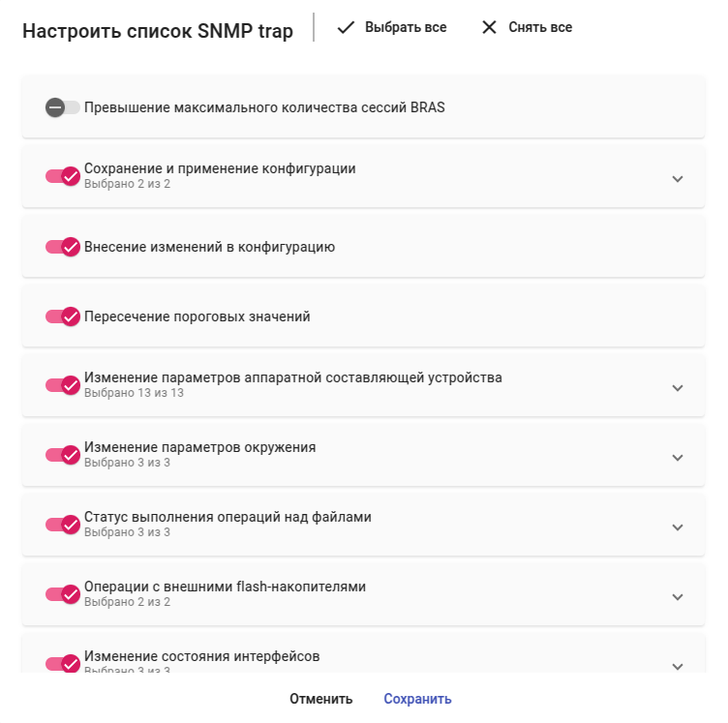Toggle Статус выполнения операций над файлами
This screenshot has height=723, width=728.
point(62,525)
